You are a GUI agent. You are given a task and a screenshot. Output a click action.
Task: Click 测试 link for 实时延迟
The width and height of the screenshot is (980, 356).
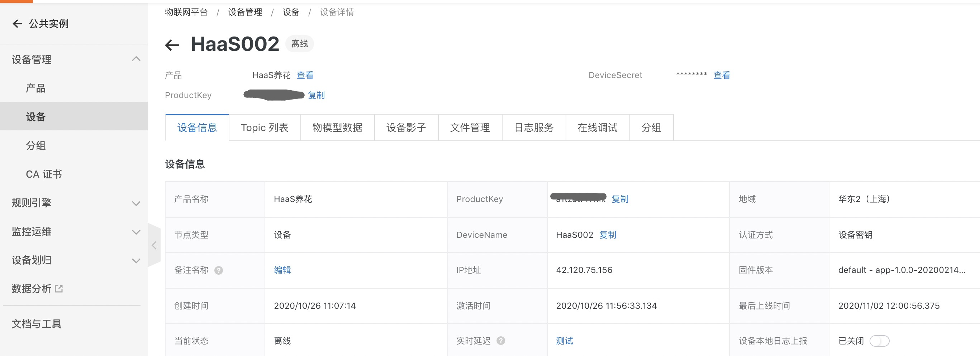click(x=564, y=341)
